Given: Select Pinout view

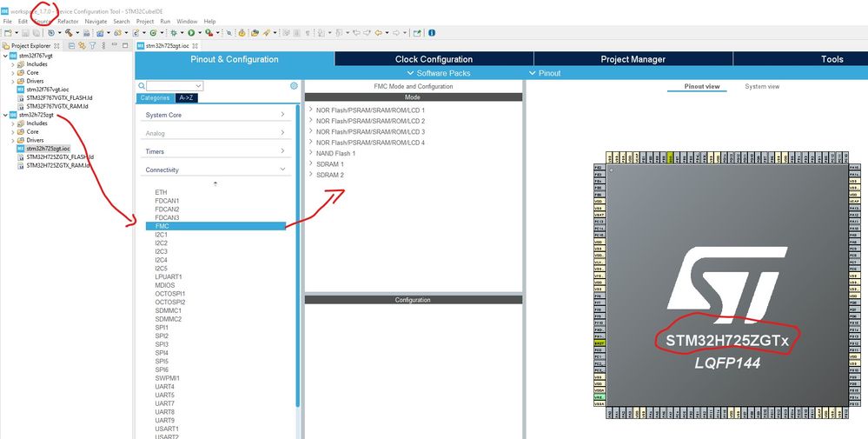Looking at the screenshot, I should 702,86.
